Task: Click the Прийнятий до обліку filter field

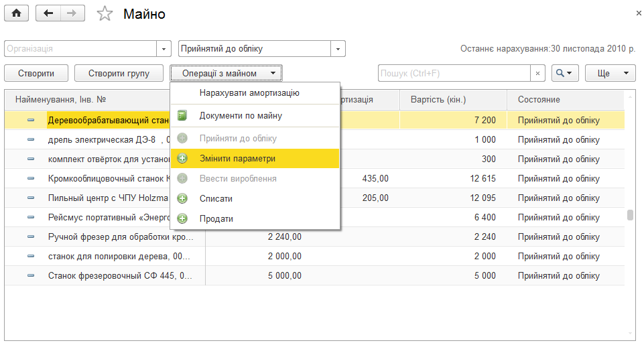Action: click(255, 48)
